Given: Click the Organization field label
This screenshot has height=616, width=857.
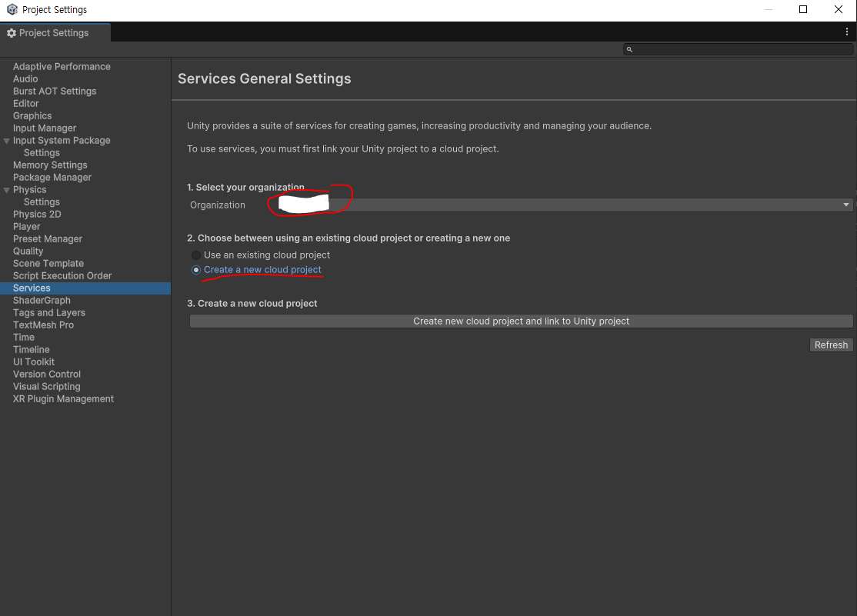Looking at the screenshot, I should [218, 205].
